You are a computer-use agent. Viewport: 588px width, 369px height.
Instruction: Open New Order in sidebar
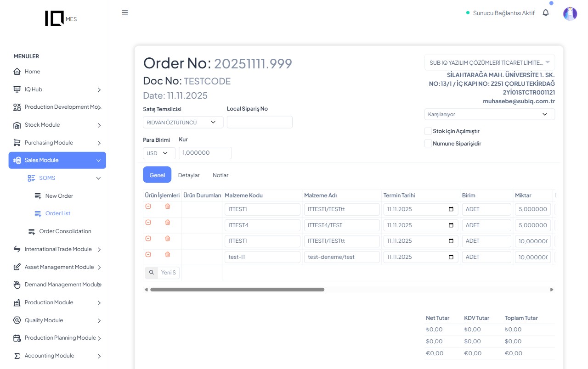click(59, 196)
